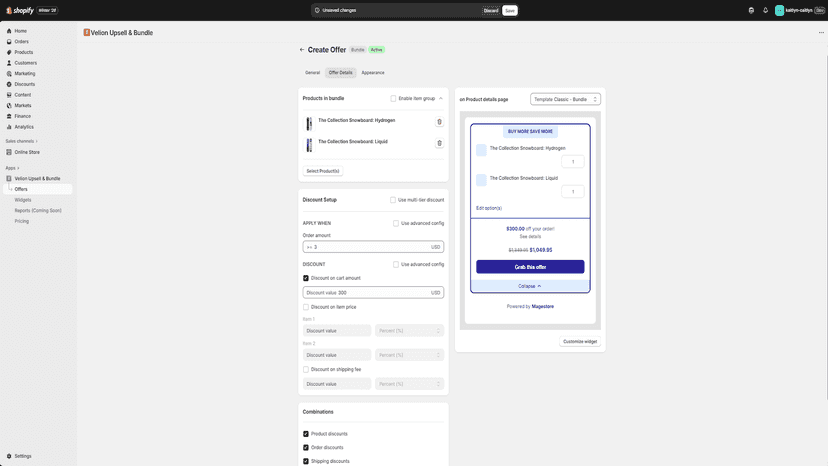This screenshot has width=828, height=466.
Task: Uncheck Order discounts combination
Action: tap(306, 448)
